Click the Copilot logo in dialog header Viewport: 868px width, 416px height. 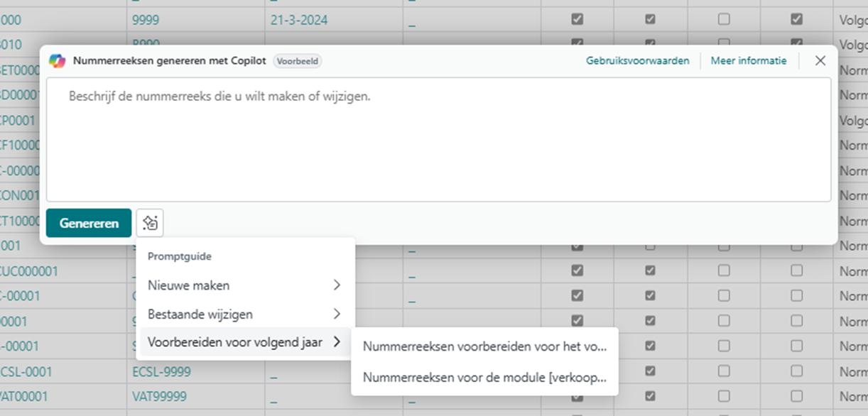(58, 61)
